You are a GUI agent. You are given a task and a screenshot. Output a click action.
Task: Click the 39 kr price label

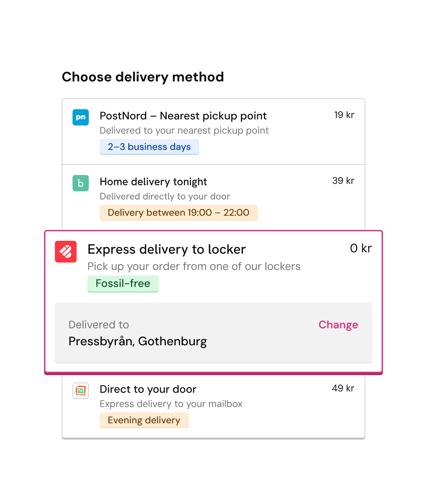343,181
